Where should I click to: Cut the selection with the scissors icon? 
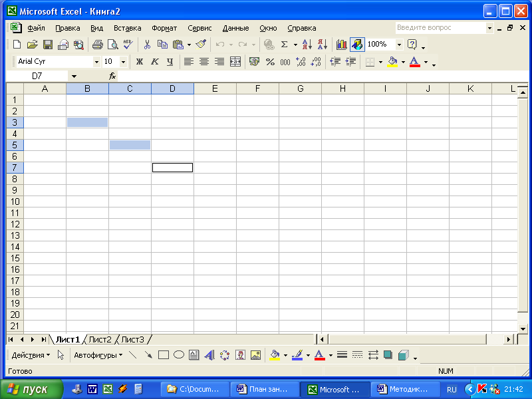pos(147,45)
